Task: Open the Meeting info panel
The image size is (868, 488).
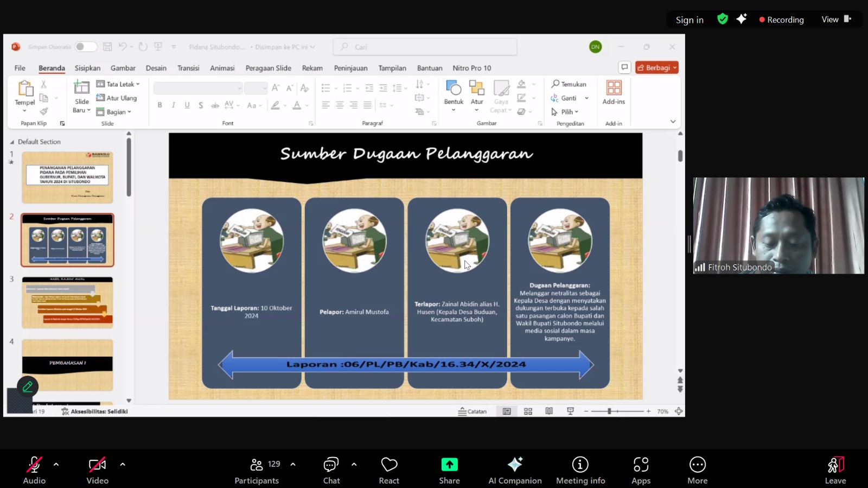Action: (x=580, y=465)
